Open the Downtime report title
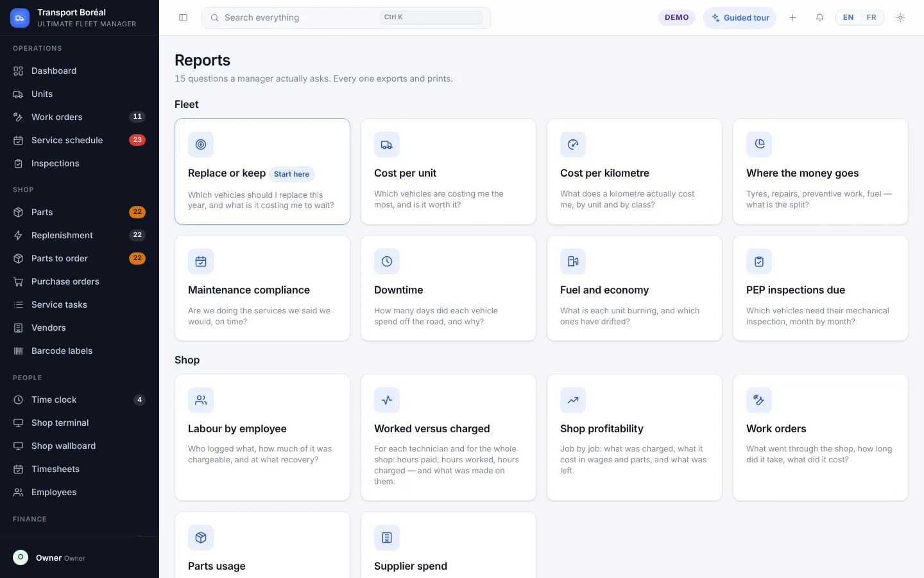Image resolution: width=924 pixels, height=578 pixels. pos(398,290)
